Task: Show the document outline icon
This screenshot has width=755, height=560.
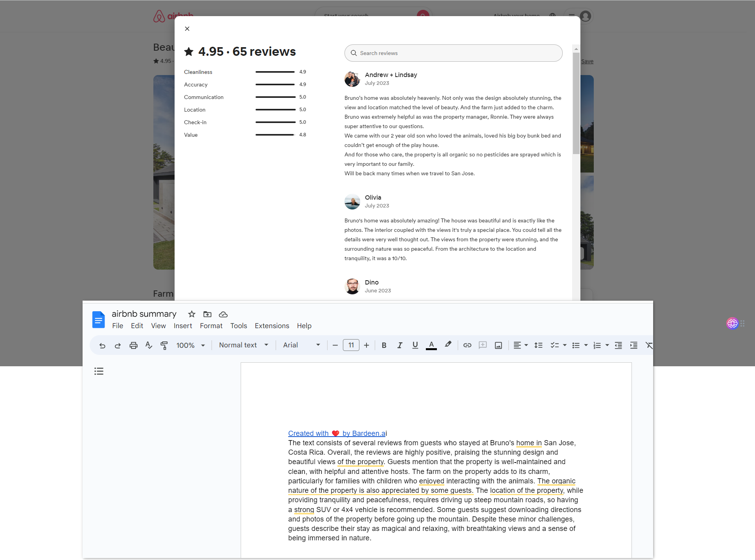Action: [x=99, y=371]
